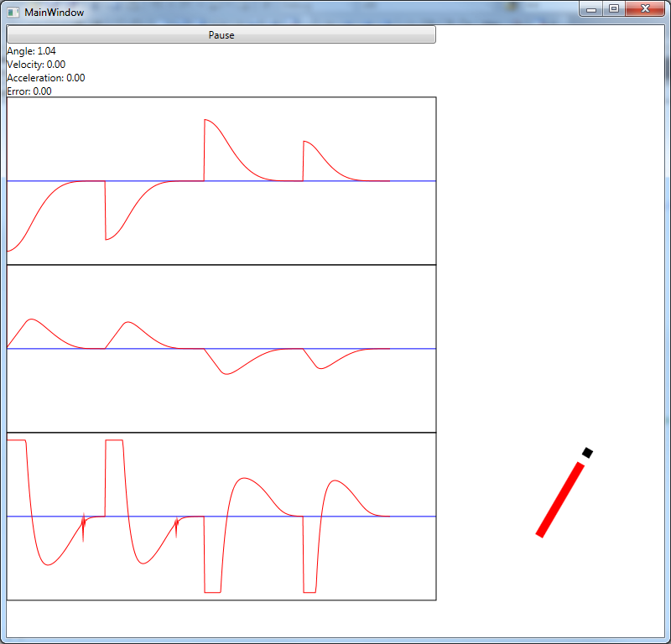The width and height of the screenshot is (671, 644).
Task: Select the red pendulum arm
Action: [x=559, y=499]
